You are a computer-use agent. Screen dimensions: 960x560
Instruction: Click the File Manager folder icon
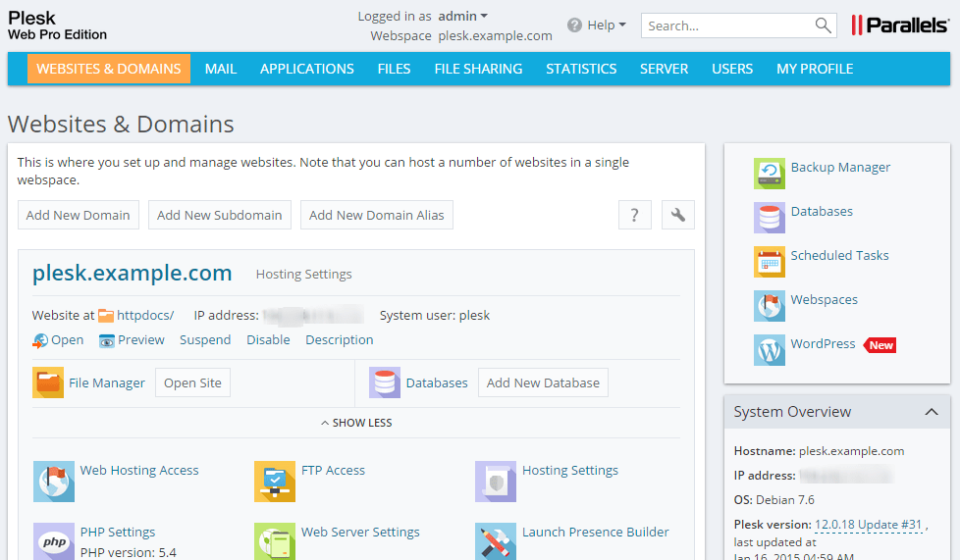point(48,382)
